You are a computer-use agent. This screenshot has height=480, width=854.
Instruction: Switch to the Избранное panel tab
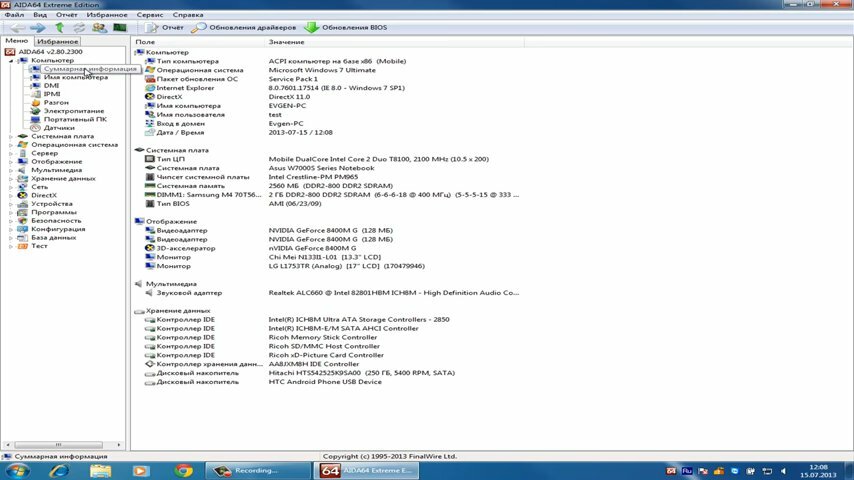tap(58, 41)
